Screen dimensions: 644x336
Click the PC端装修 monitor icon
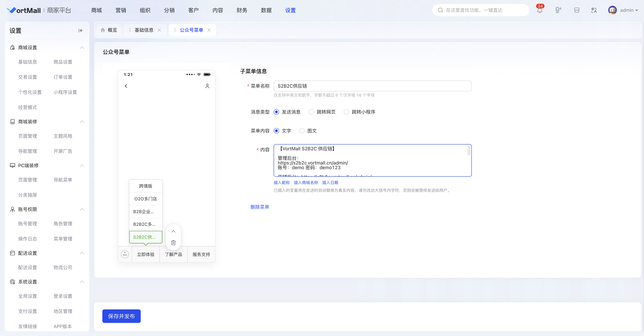tap(12, 166)
